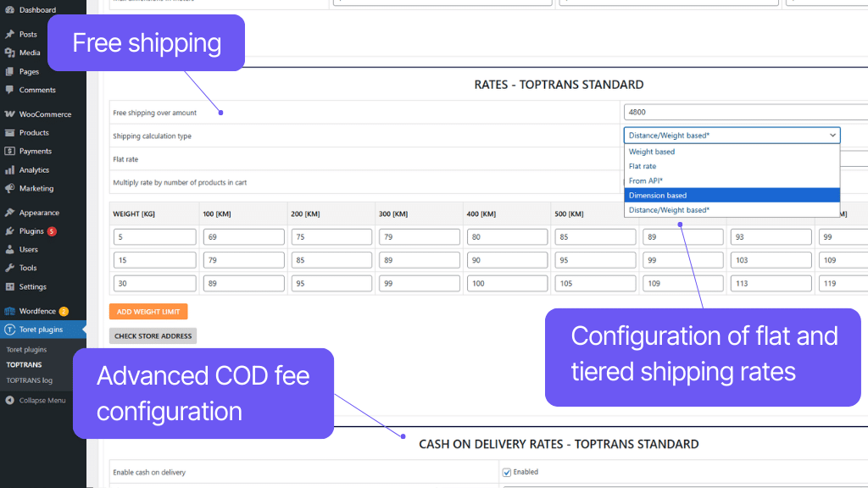Click the Settings sliders icon
This screenshot has height=488, width=868.
9,286
